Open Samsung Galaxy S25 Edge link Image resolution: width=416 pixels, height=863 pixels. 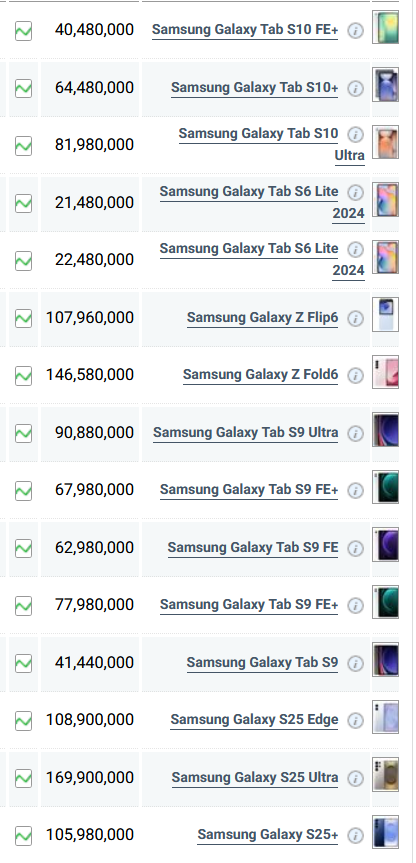[x=254, y=720]
